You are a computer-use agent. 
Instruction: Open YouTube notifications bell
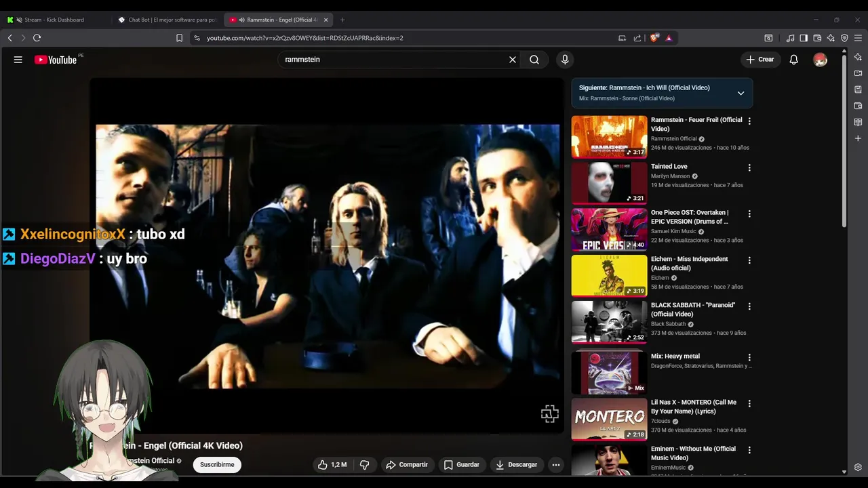point(793,60)
